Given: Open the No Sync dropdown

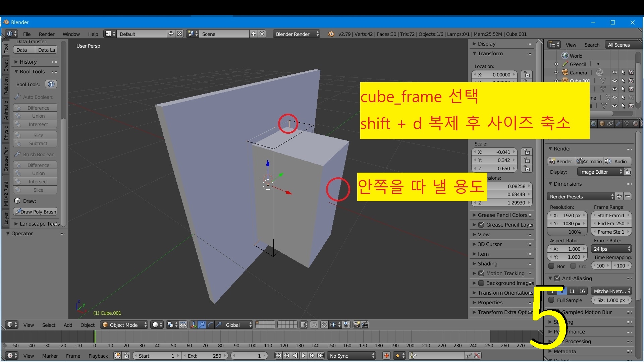Looking at the screenshot, I should coord(352,356).
